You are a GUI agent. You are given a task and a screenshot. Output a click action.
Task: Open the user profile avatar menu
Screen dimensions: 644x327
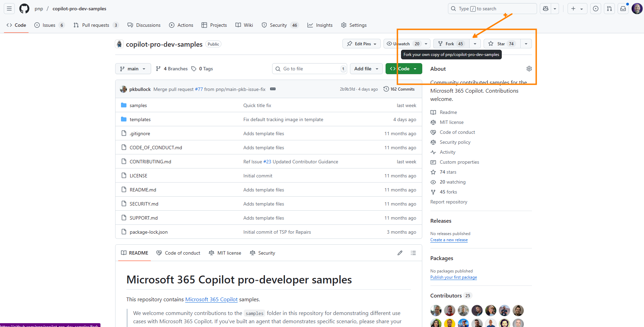point(637,9)
